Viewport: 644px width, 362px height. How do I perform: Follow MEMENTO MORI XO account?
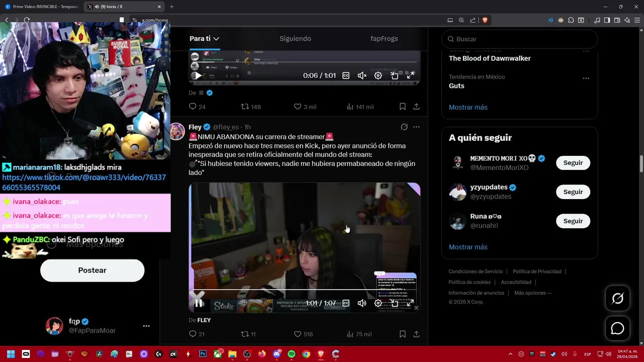(573, 163)
